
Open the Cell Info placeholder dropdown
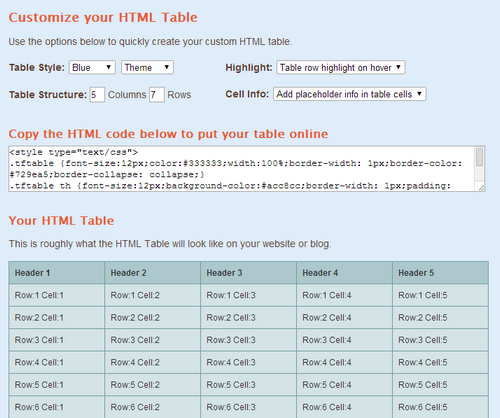tap(350, 94)
